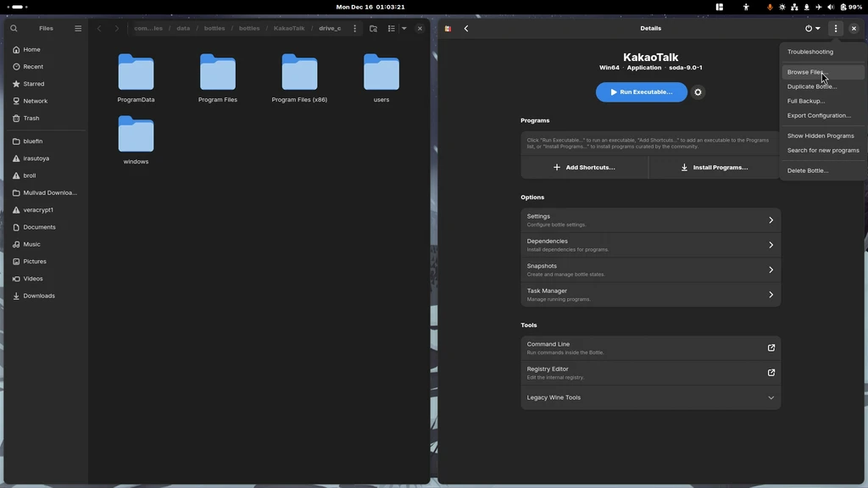Open Snapshots row
The image size is (868, 488).
pos(650,270)
